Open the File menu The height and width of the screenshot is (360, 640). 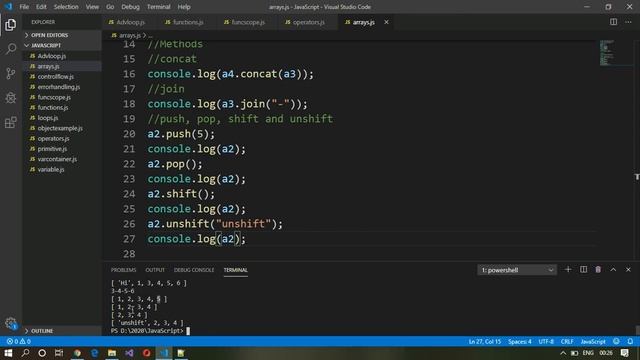[24, 7]
